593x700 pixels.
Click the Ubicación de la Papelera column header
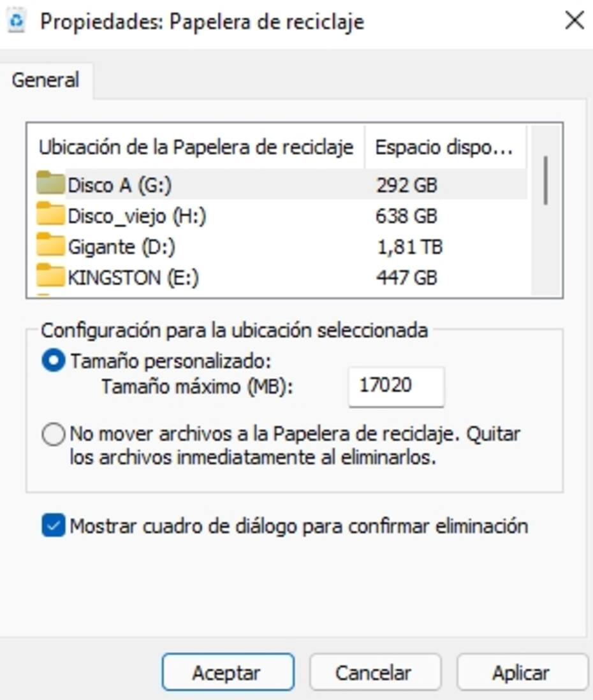pos(196,147)
